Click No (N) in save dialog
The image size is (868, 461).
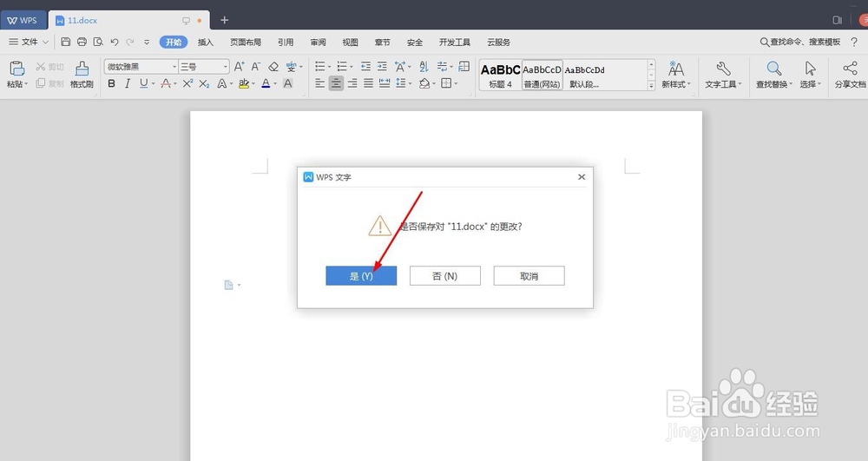tap(445, 275)
